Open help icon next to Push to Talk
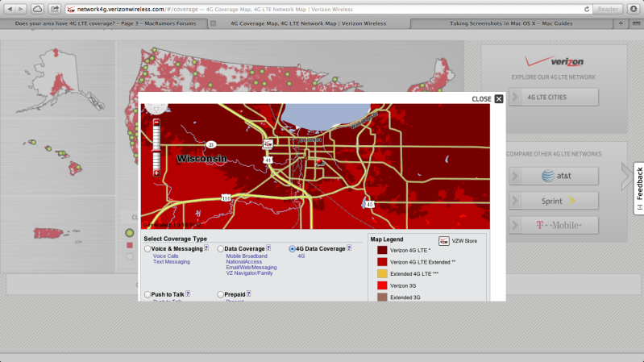This screenshot has height=362, width=644. [x=188, y=293]
